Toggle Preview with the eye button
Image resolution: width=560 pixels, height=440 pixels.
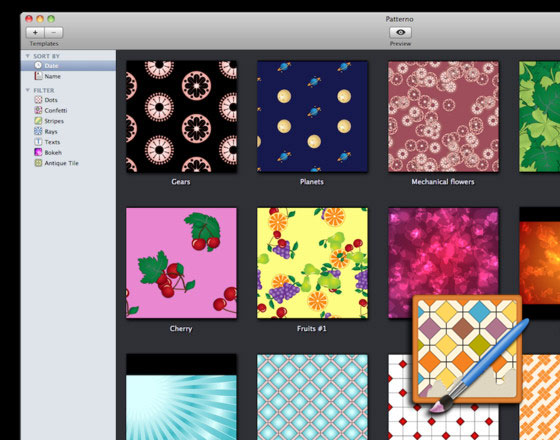[400, 32]
